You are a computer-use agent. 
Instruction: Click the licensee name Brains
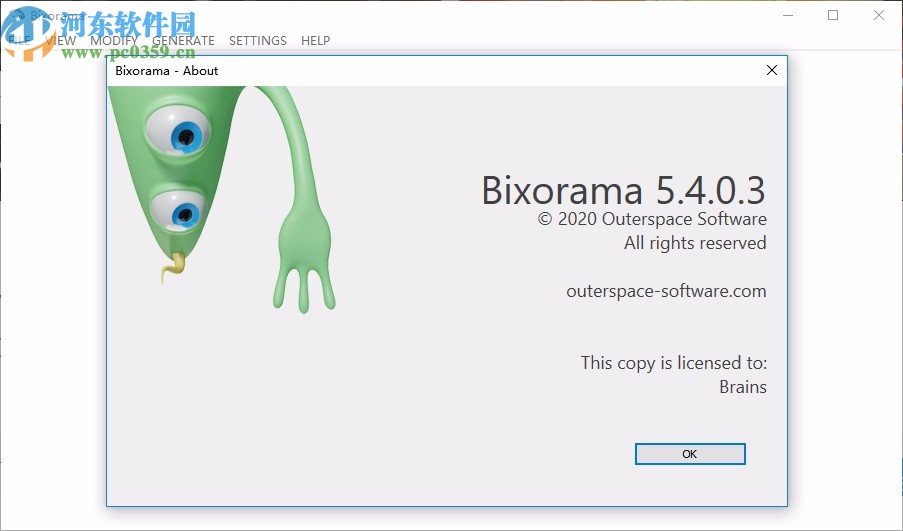pos(743,386)
